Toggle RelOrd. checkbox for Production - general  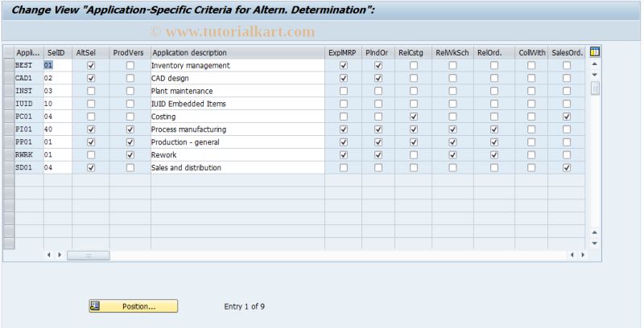pos(494,141)
